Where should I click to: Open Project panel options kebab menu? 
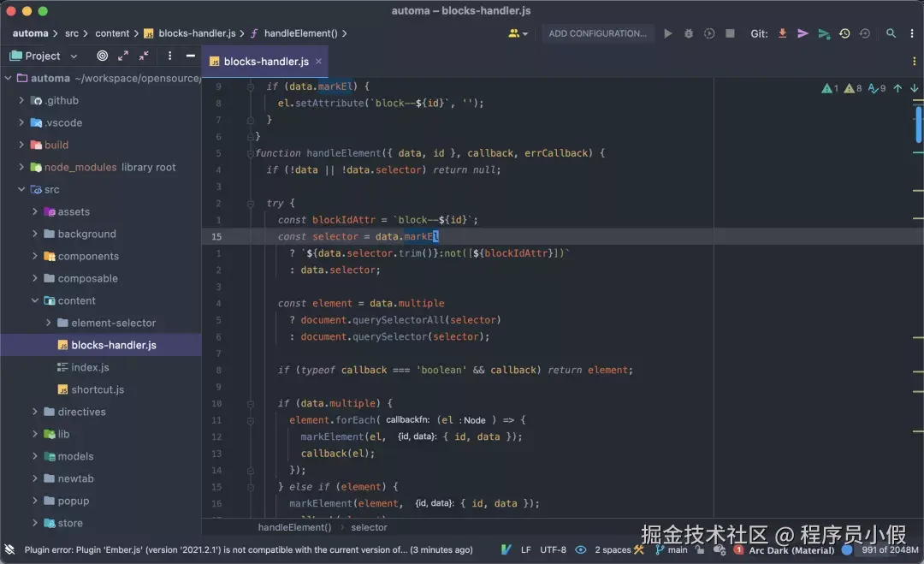point(169,56)
